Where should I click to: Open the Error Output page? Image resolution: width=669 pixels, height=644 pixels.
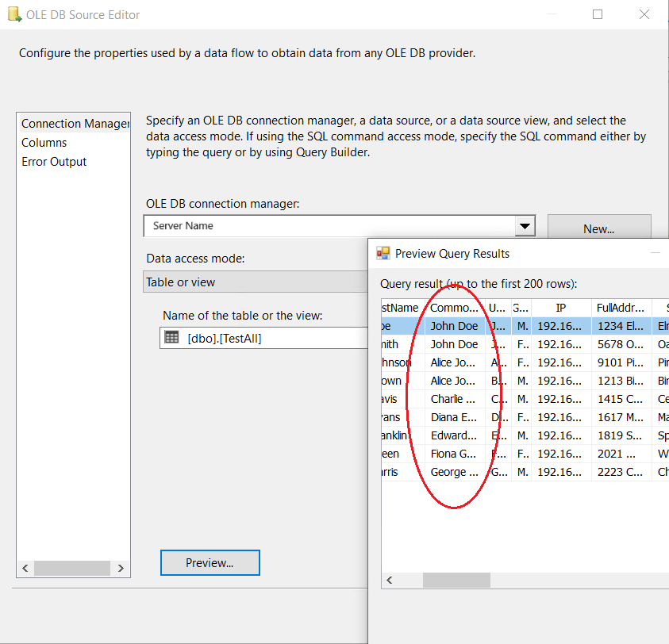[54, 162]
